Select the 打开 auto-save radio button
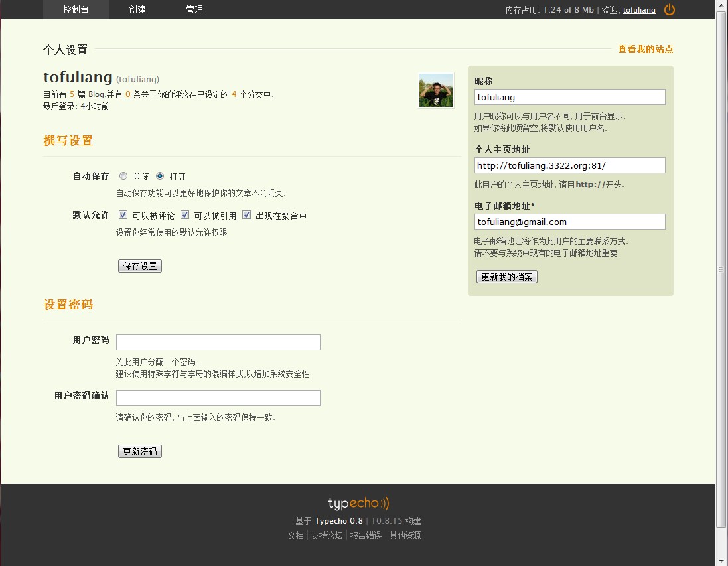Screen dimensions: 728x566 pos(160,177)
